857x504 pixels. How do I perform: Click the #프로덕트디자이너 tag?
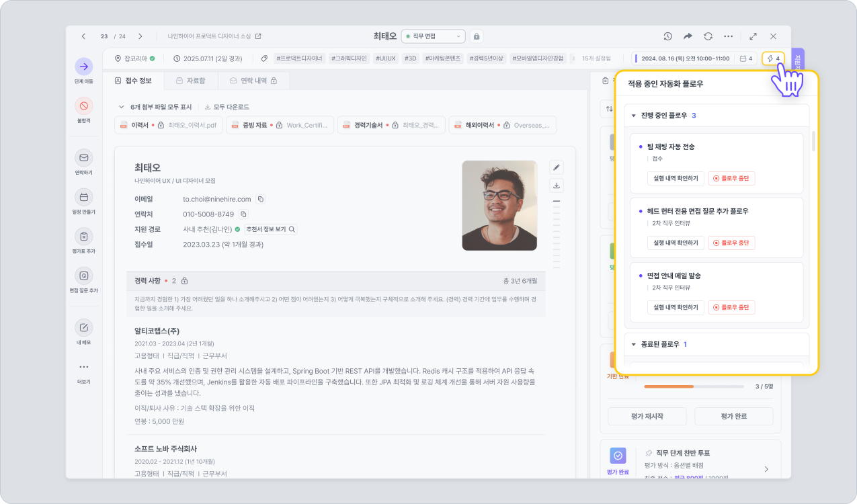[x=300, y=58]
